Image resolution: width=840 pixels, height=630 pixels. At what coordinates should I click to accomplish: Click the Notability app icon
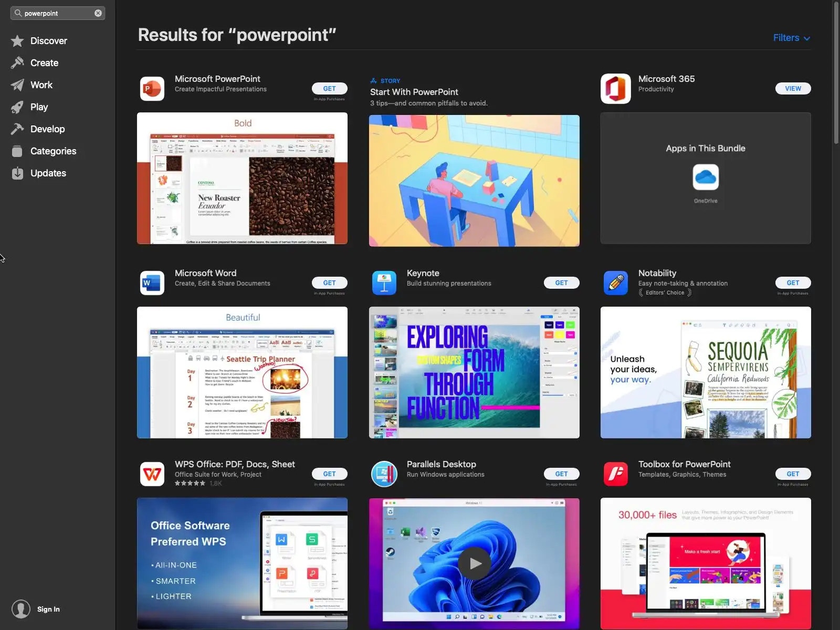point(616,283)
